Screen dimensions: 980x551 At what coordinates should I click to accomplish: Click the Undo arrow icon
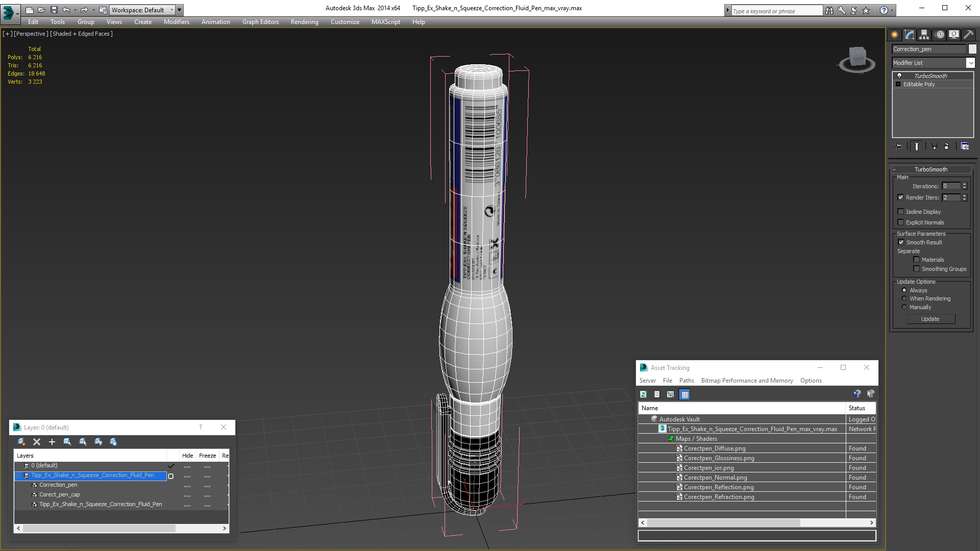coord(66,10)
